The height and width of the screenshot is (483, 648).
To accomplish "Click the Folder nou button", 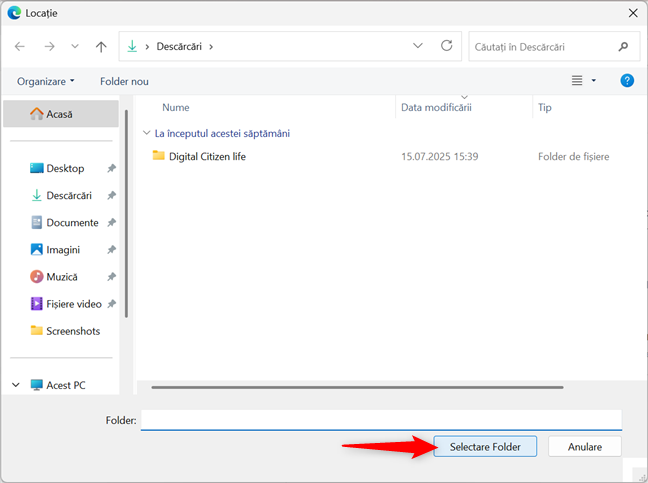I will tap(124, 81).
